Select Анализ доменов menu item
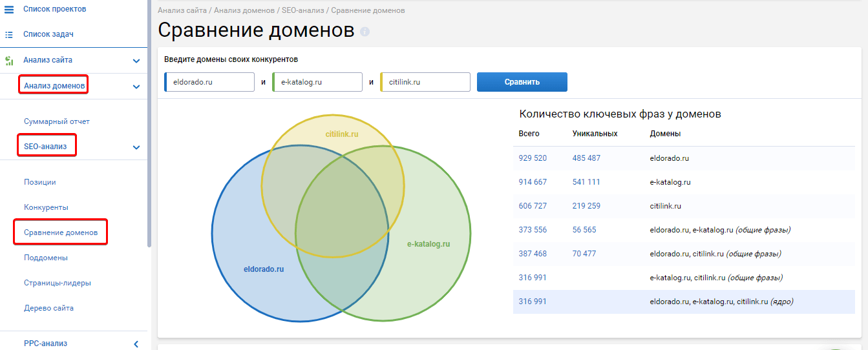The height and width of the screenshot is (350, 868). coord(54,85)
